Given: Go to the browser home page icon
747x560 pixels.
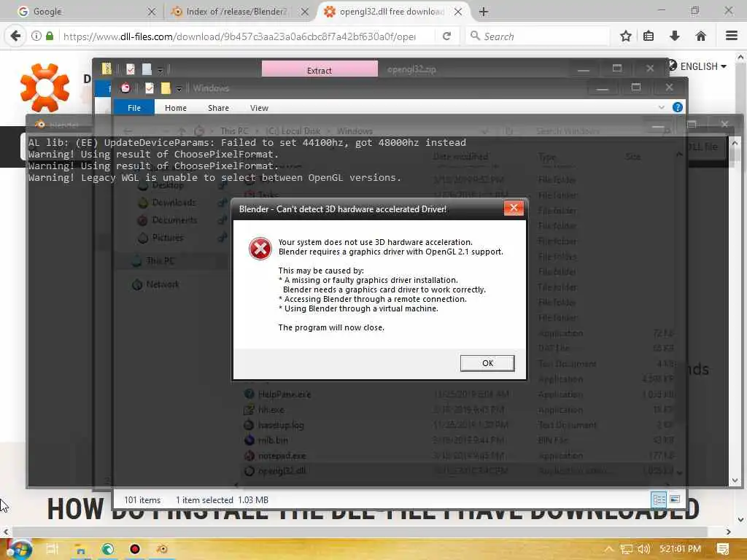Looking at the screenshot, I should click(700, 36).
